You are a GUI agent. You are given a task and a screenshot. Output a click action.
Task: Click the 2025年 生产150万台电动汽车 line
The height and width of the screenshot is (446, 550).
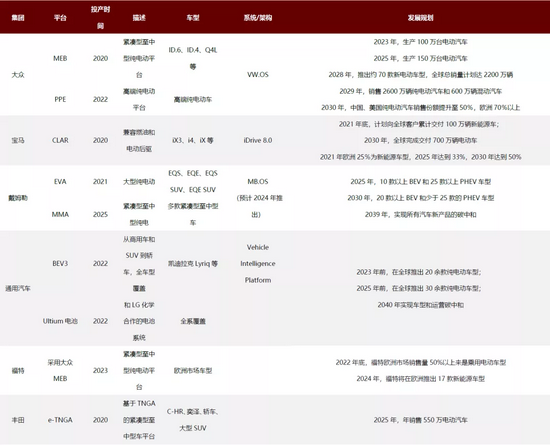coord(421,58)
